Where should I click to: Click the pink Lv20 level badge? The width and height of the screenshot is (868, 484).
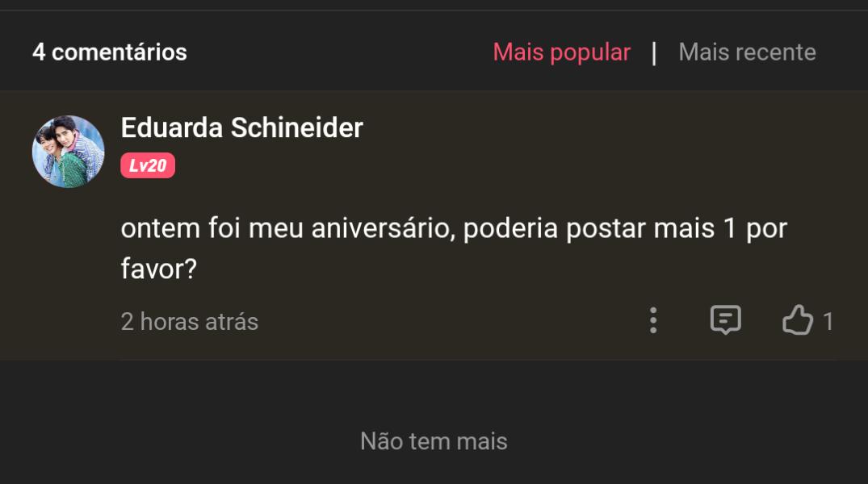pyautogui.click(x=148, y=166)
